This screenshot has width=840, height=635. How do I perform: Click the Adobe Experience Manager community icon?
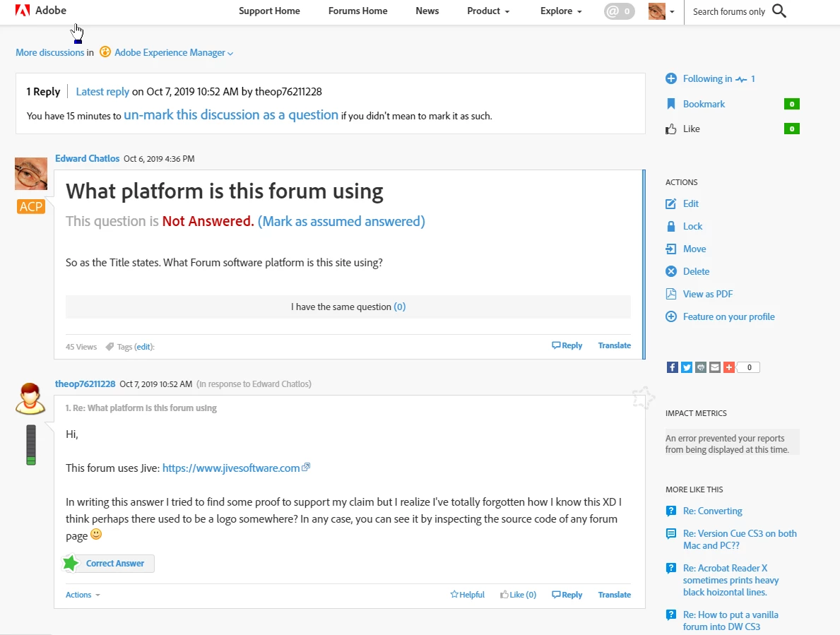[105, 52]
